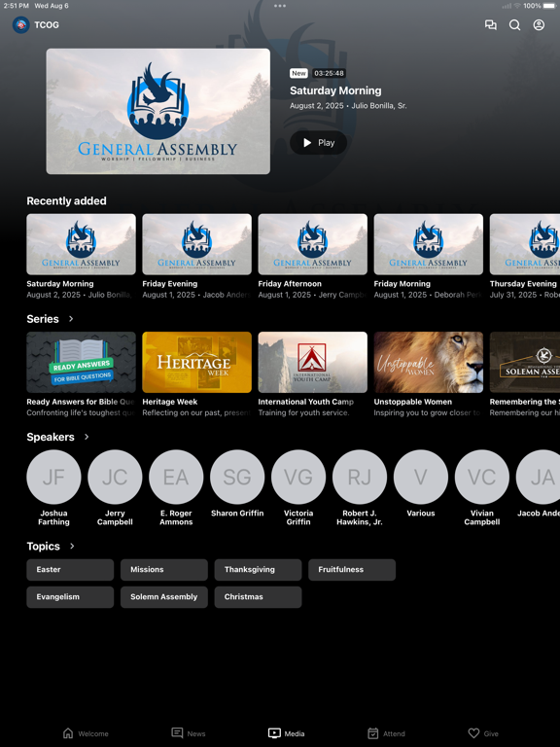Switch to the Welcome tab
The image size is (560, 747).
(86, 733)
